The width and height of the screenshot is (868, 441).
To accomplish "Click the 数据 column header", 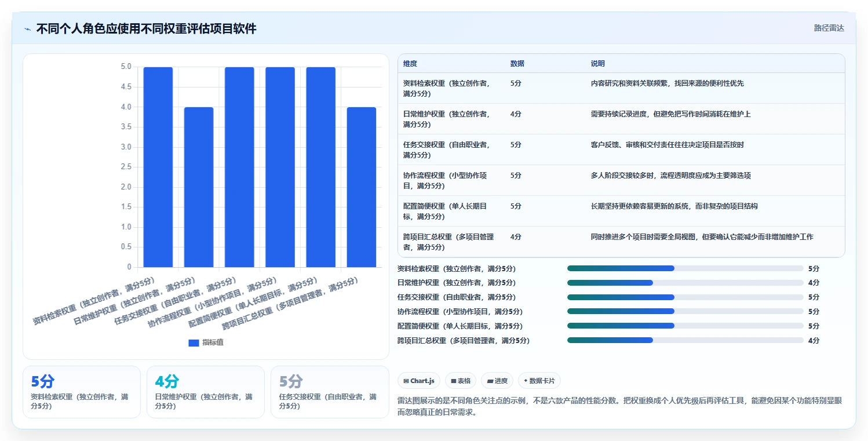I will tap(517, 63).
